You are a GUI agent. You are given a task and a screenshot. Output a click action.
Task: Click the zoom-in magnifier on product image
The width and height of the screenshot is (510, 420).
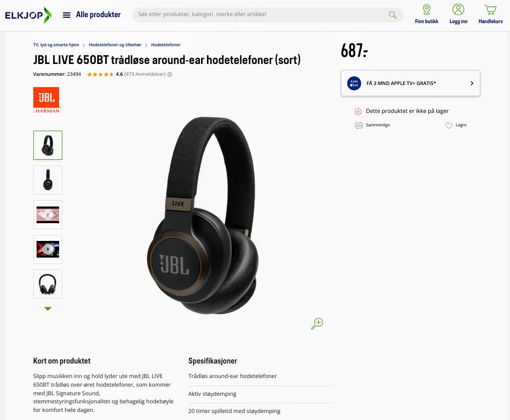coord(317,324)
